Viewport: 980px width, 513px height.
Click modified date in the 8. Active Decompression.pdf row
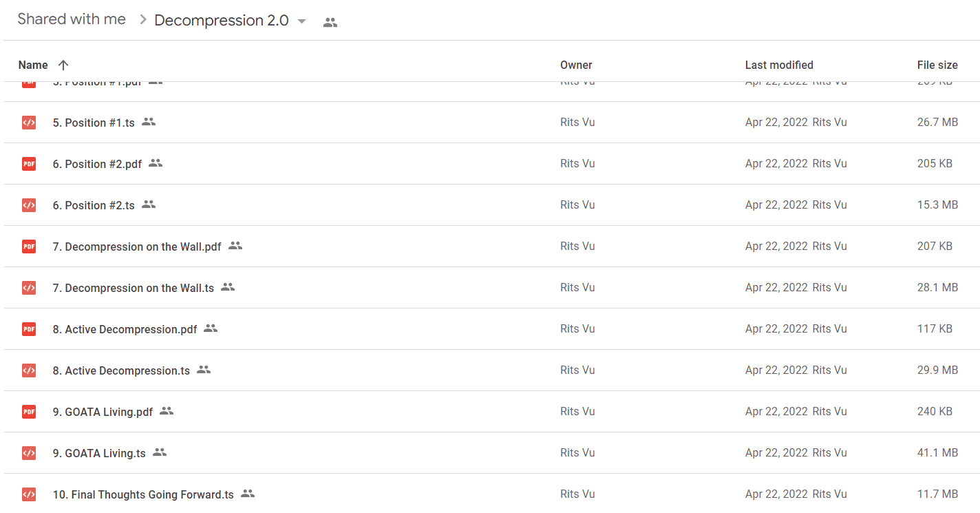pyautogui.click(x=776, y=329)
